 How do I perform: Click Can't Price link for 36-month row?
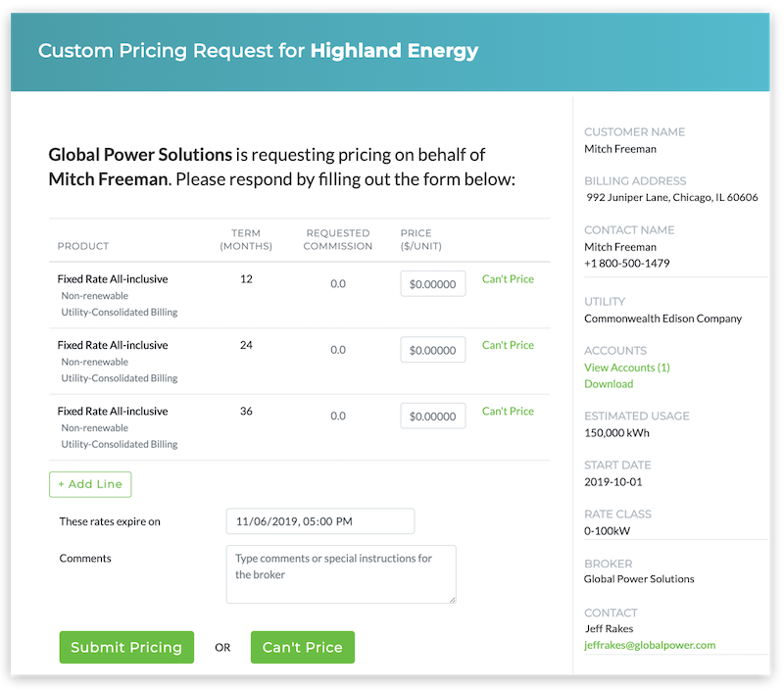point(508,411)
